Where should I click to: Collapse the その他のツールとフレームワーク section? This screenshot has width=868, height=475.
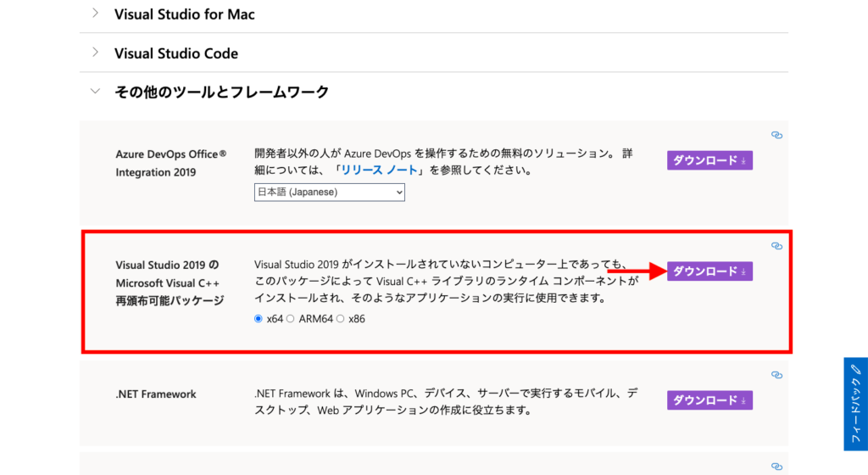[95, 92]
